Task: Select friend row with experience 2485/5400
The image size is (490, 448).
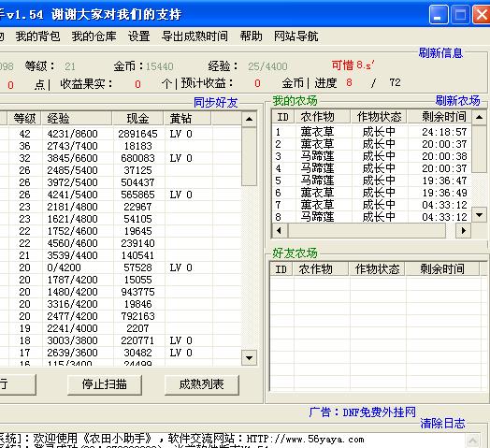Action: coord(121,170)
